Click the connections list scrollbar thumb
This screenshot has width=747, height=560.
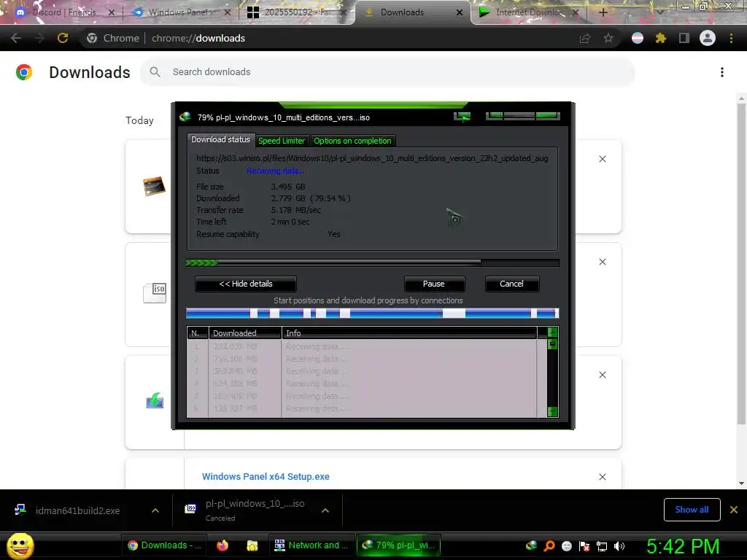[552, 344]
